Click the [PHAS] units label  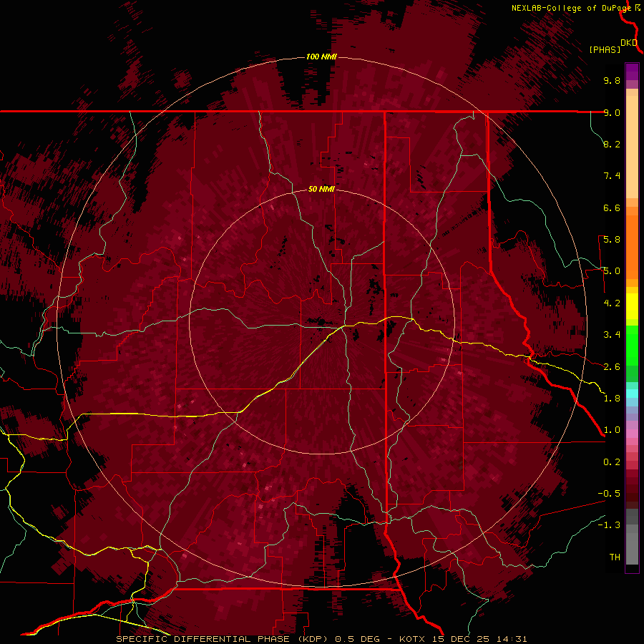(605, 49)
